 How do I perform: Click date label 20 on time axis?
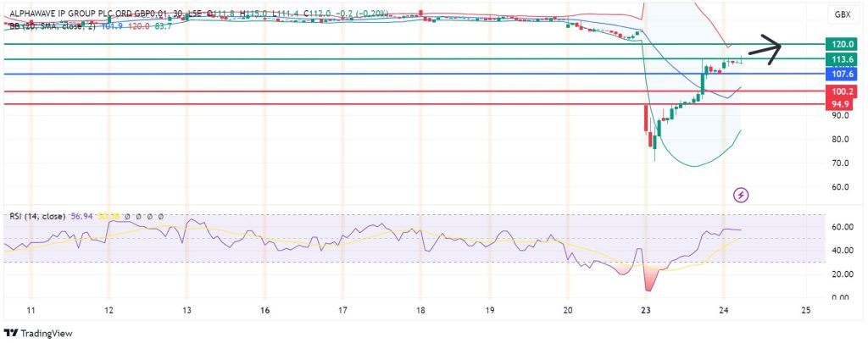click(567, 310)
